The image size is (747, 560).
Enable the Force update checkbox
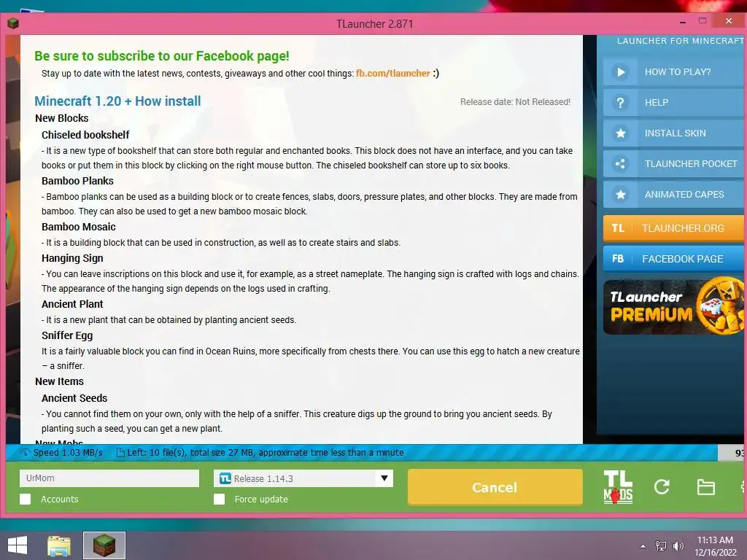click(x=219, y=499)
